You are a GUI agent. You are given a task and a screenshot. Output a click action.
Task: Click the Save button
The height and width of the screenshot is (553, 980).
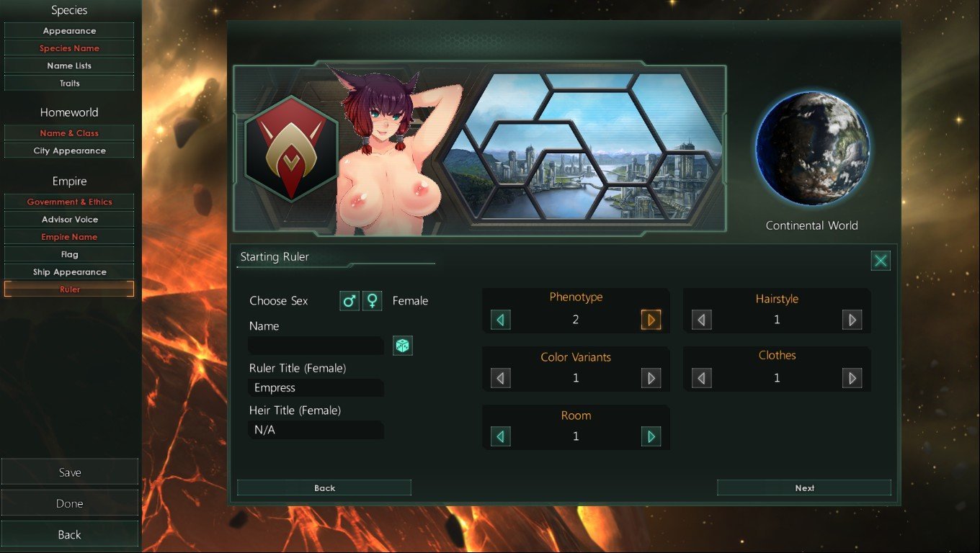69,472
